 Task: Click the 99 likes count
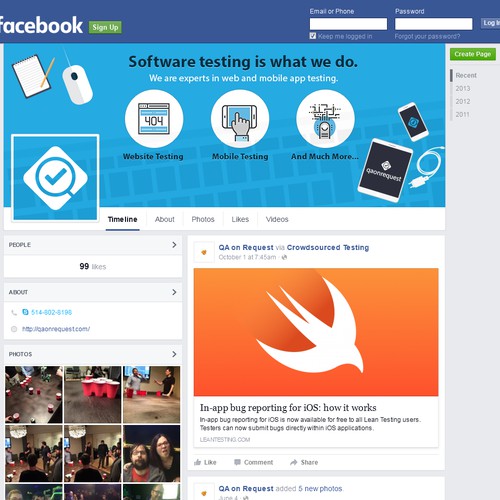coord(93,266)
